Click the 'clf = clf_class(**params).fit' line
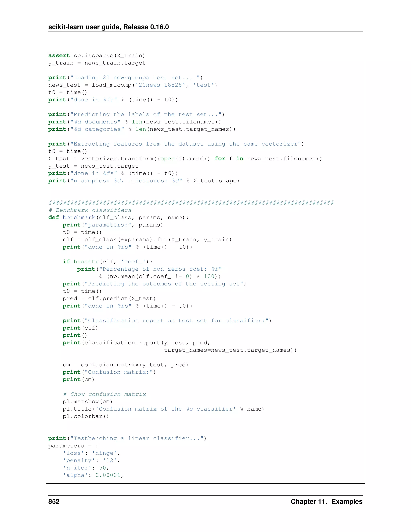Viewport: 411px width, 532px height. click(147, 240)
